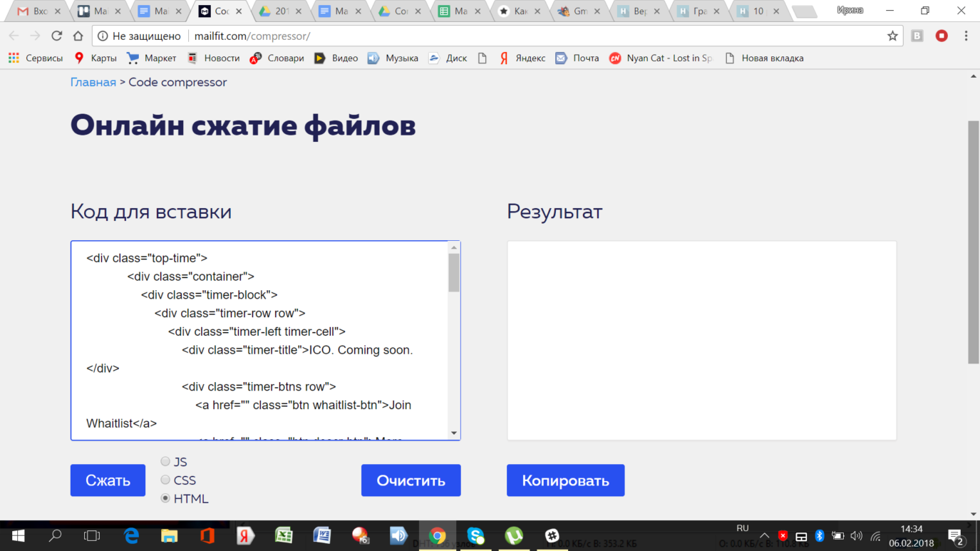Open Skype from the taskbar

click(x=475, y=535)
